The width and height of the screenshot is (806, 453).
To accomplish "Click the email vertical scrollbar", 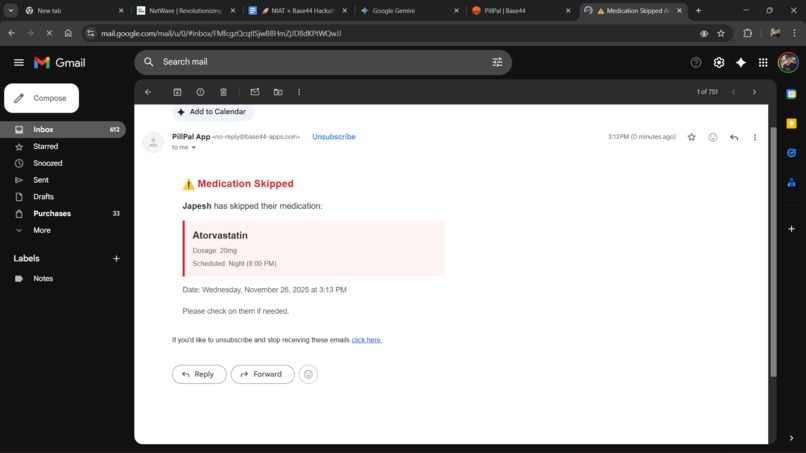I will [x=773, y=252].
